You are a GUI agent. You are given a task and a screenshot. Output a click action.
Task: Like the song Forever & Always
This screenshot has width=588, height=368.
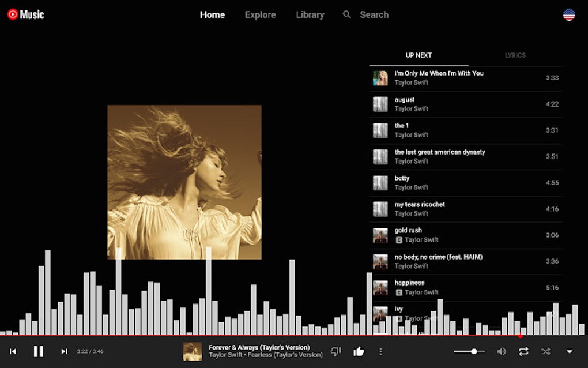click(x=358, y=351)
